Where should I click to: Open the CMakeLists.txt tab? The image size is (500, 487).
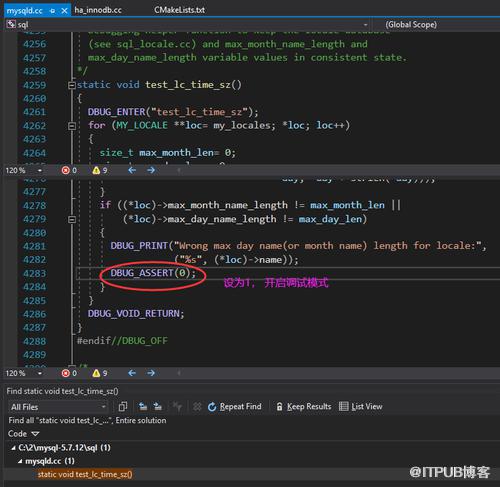tap(179, 10)
